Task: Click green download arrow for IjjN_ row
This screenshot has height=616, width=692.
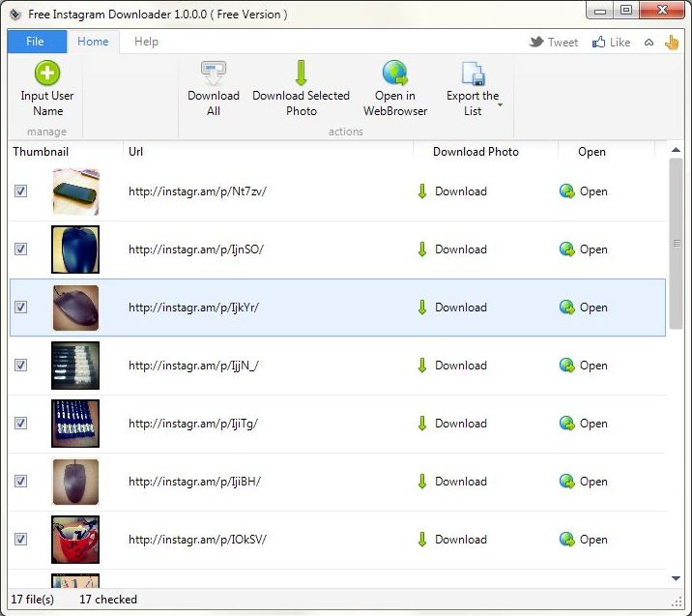Action: tap(422, 366)
